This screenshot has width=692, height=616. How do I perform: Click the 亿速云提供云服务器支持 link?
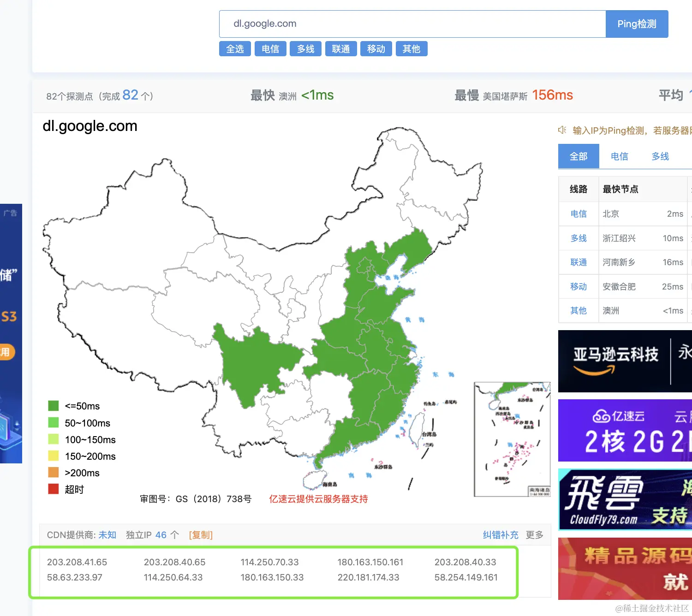318,499
